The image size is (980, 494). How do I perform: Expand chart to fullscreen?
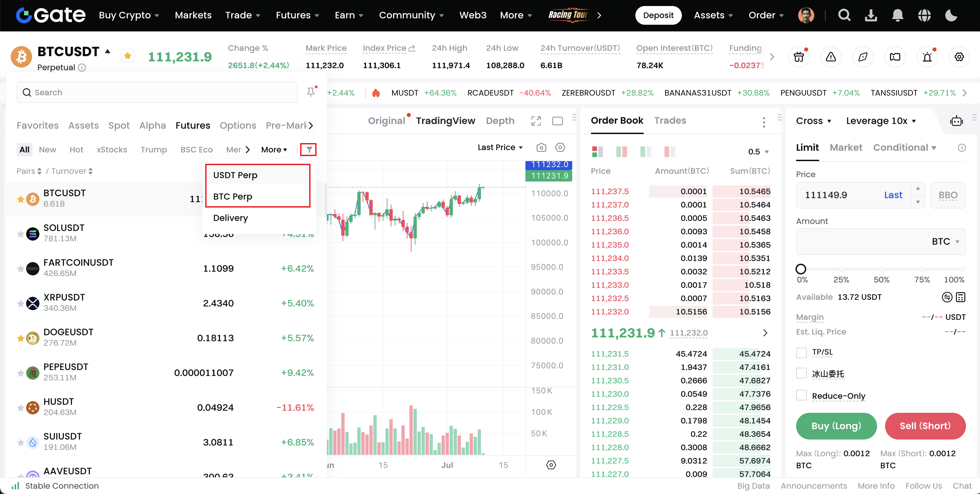pos(536,121)
